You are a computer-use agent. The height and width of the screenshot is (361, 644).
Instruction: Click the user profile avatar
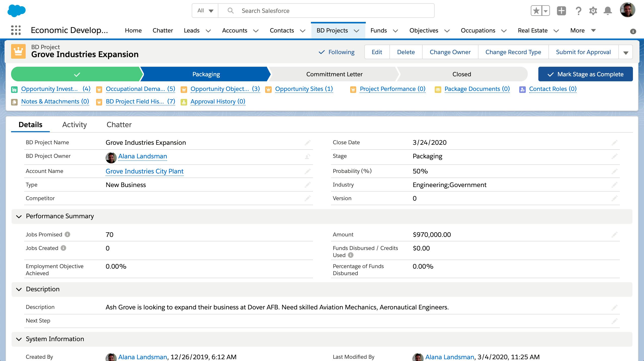[x=627, y=10]
